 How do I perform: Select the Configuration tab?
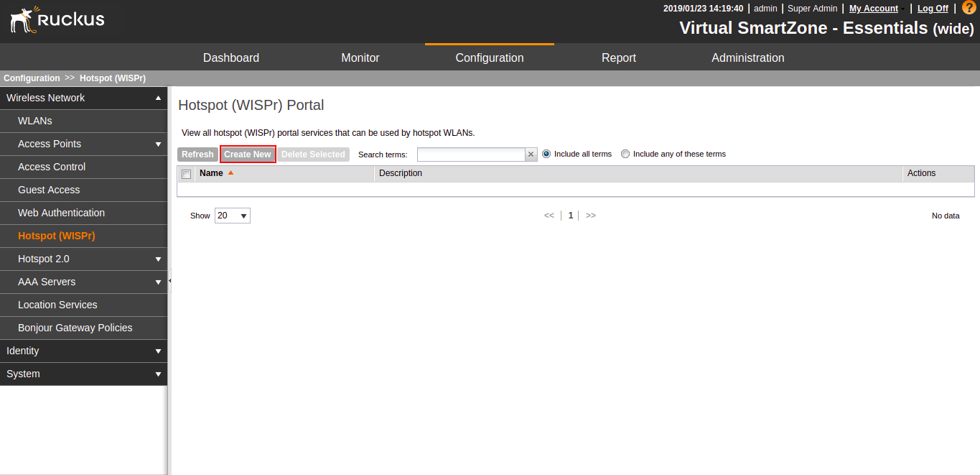coord(490,57)
